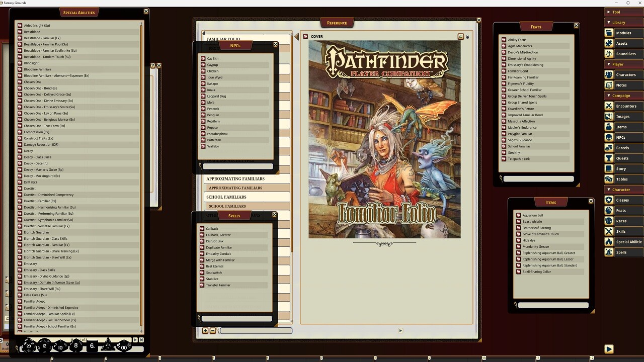Open the Tables panel
Viewport: 644px width, 362px height.
[x=622, y=179]
